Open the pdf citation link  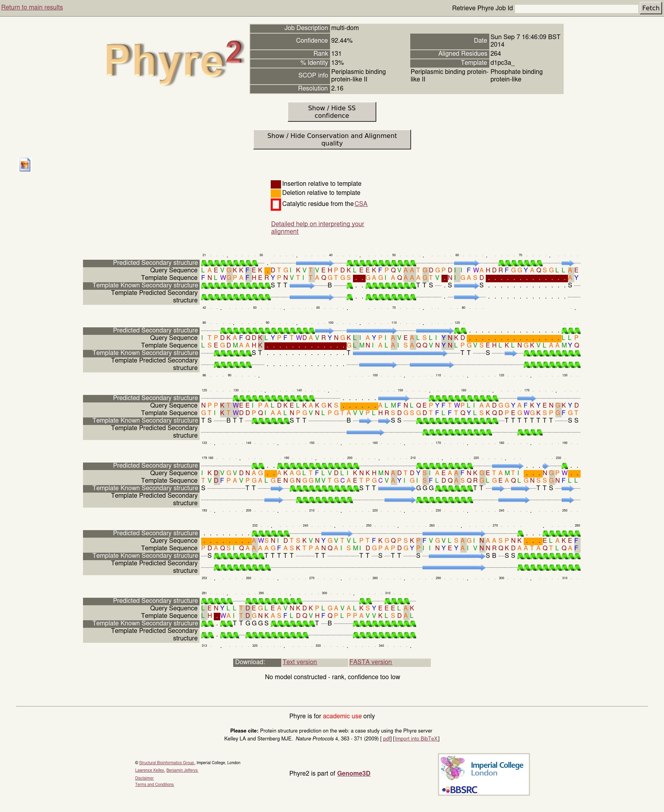tap(387, 739)
